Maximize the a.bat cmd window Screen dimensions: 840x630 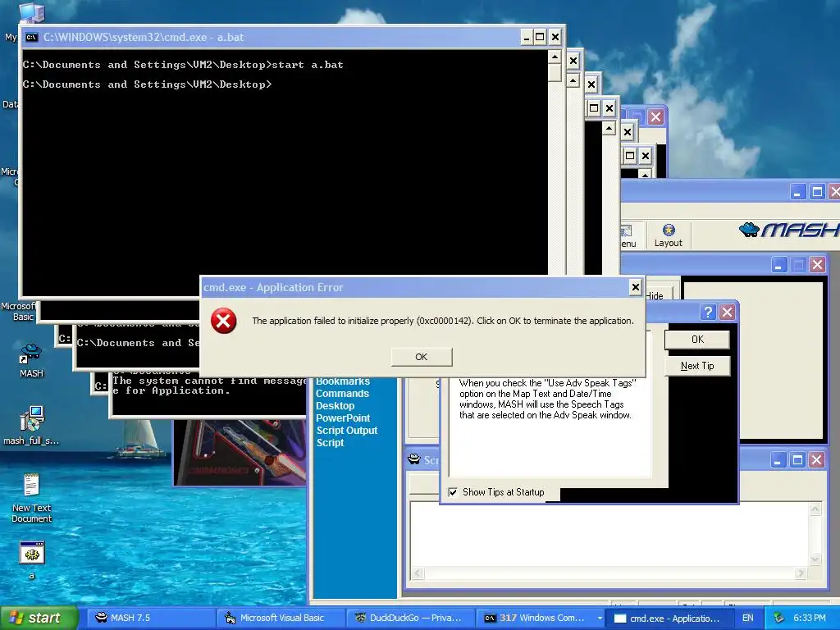point(540,37)
